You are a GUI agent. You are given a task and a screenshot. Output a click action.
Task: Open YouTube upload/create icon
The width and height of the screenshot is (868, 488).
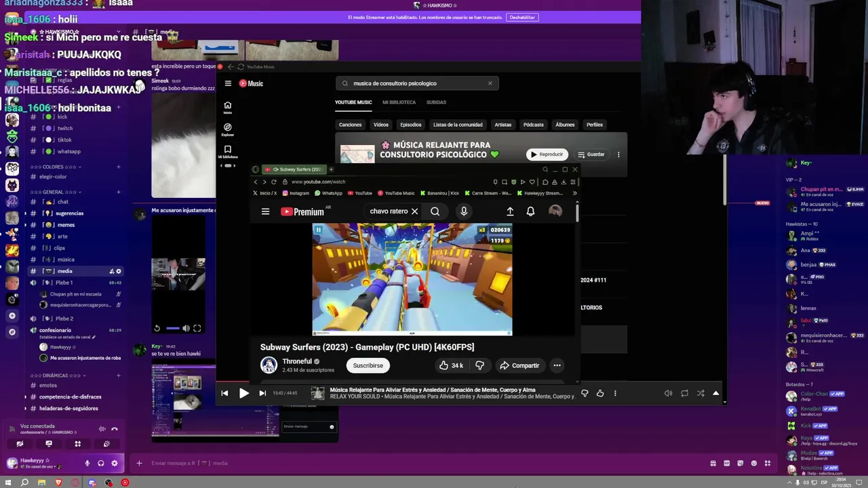(510, 211)
